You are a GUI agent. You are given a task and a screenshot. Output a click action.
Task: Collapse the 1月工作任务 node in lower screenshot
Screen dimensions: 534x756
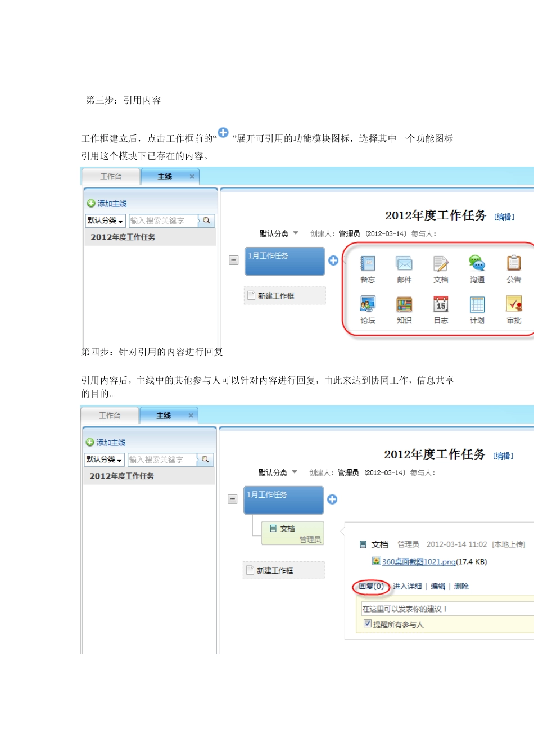click(x=232, y=499)
